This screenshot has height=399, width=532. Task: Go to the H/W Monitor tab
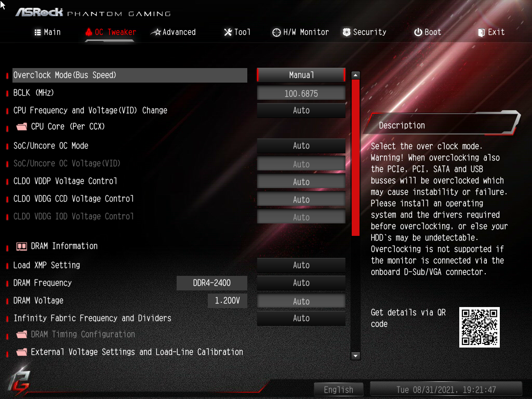(x=301, y=32)
